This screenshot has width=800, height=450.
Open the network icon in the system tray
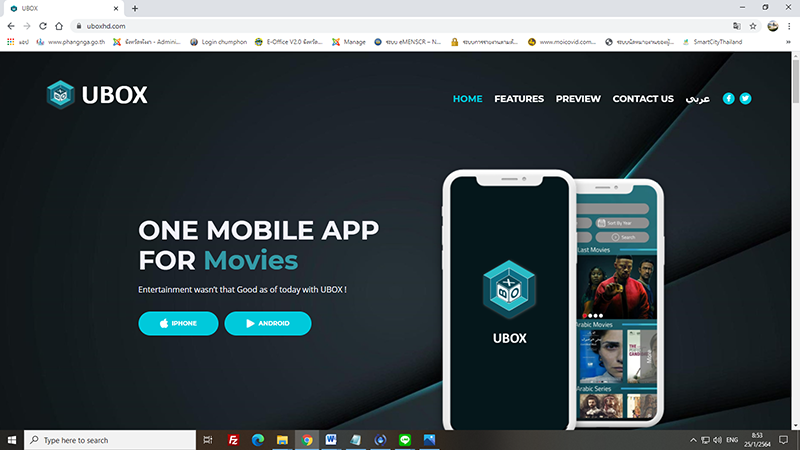coord(705,440)
